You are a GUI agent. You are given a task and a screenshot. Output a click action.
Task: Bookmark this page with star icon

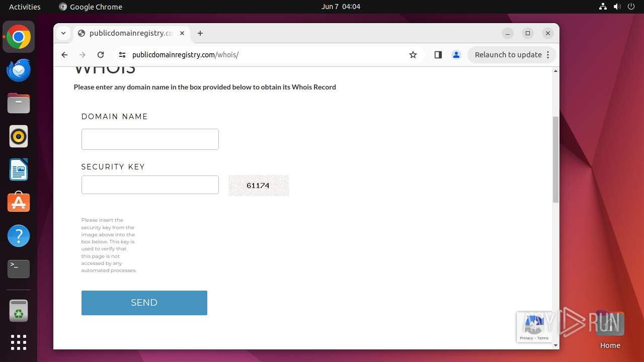pos(413,55)
